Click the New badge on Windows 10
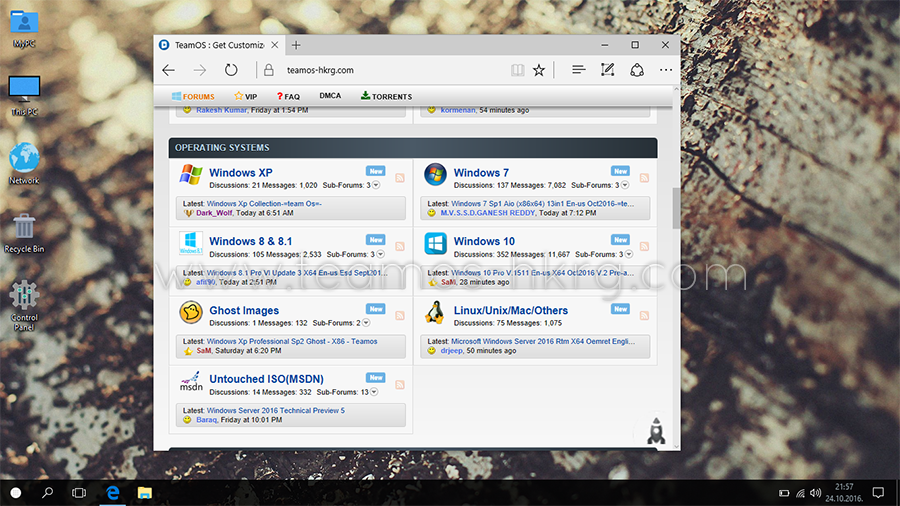 [x=620, y=240]
